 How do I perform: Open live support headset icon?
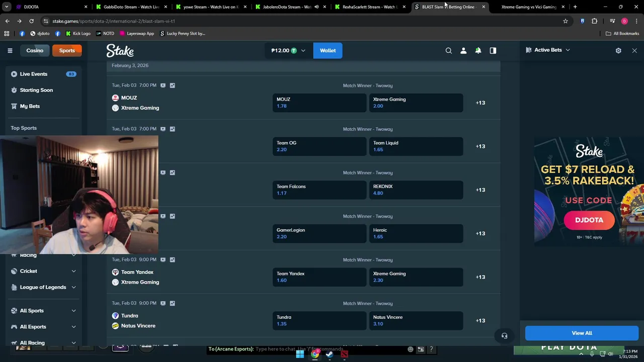pos(504,336)
